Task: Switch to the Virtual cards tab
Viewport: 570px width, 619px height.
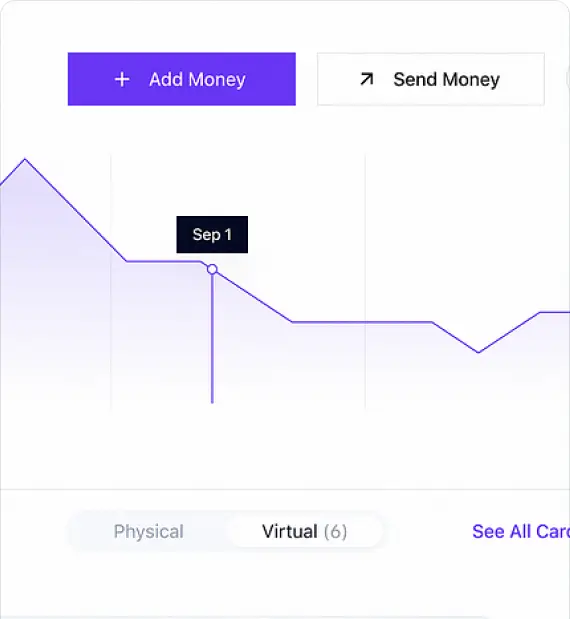Action: 304,531
